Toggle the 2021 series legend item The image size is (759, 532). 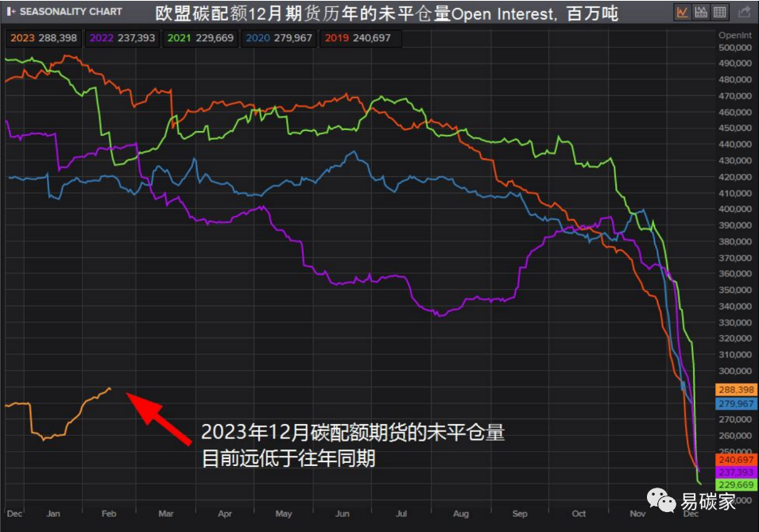pyautogui.click(x=199, y=37)
